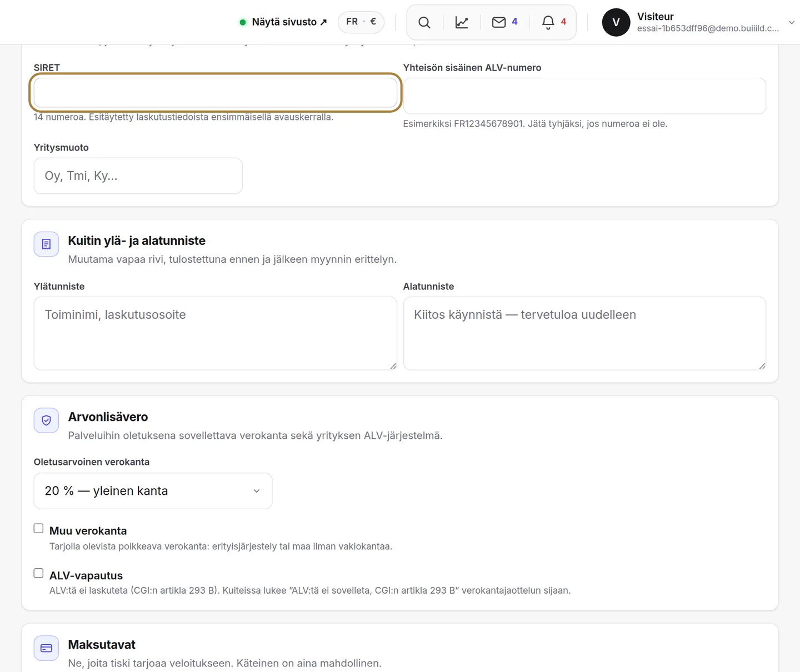Viewport: 800px width, 672px height.
Task: Click the receipt icon beside Kuitin ylä- ja alatunniste
Action: click(46, 244)
